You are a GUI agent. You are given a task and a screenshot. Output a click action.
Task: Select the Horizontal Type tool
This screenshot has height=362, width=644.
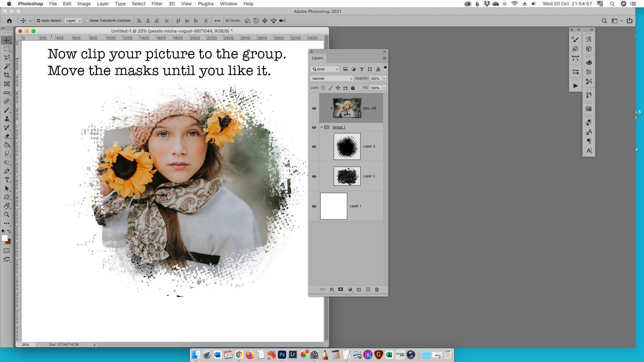pos(7,180)
